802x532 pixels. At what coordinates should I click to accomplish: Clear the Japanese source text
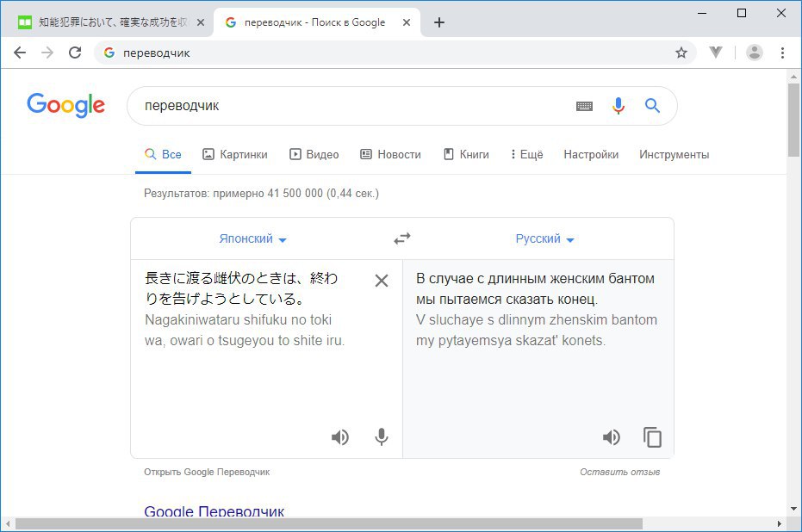382,281
